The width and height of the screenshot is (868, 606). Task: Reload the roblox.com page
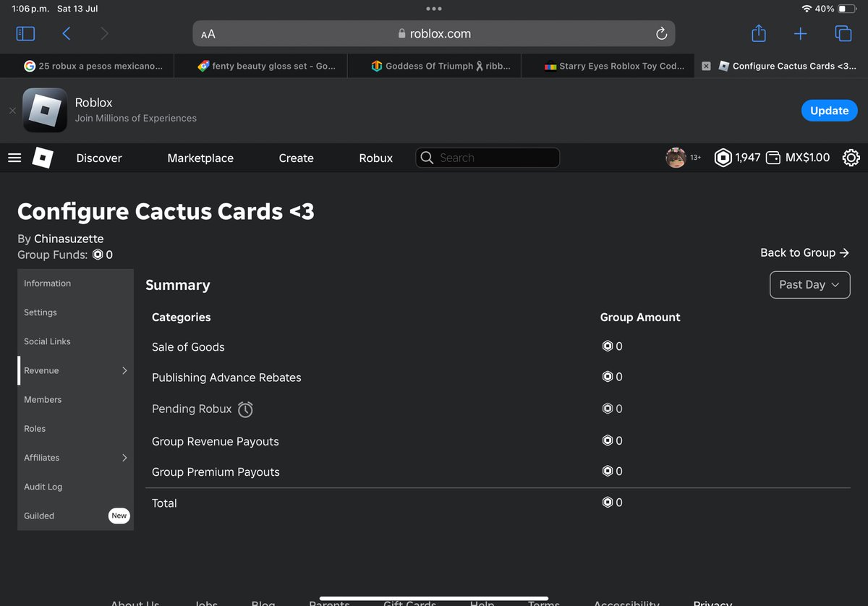tap(661, 34)
